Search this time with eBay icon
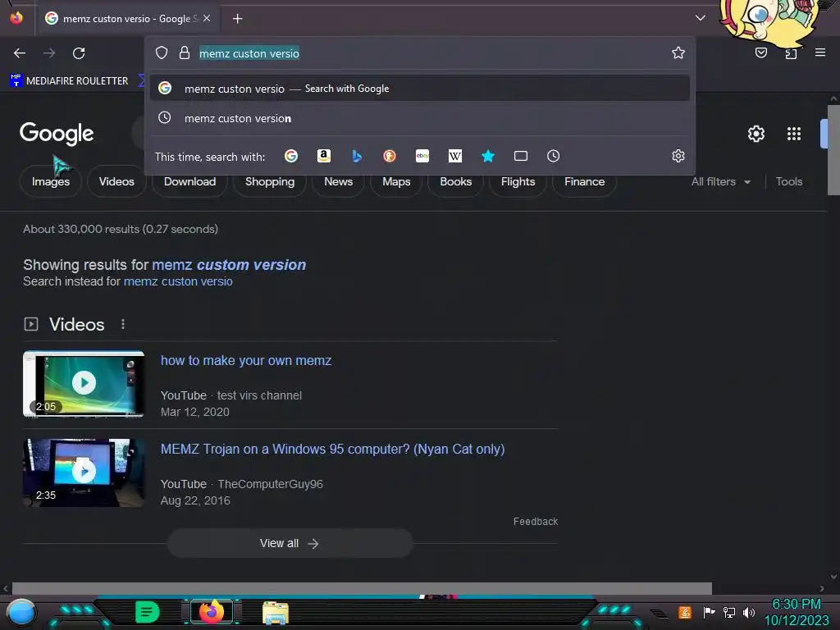This screenshot has width=840, height=630. coord(422,156)
